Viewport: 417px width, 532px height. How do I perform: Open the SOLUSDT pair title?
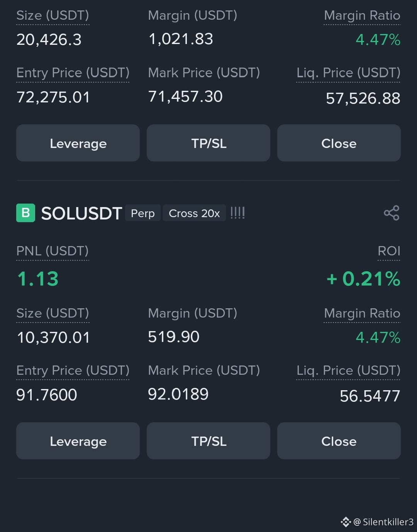(81, 213)
